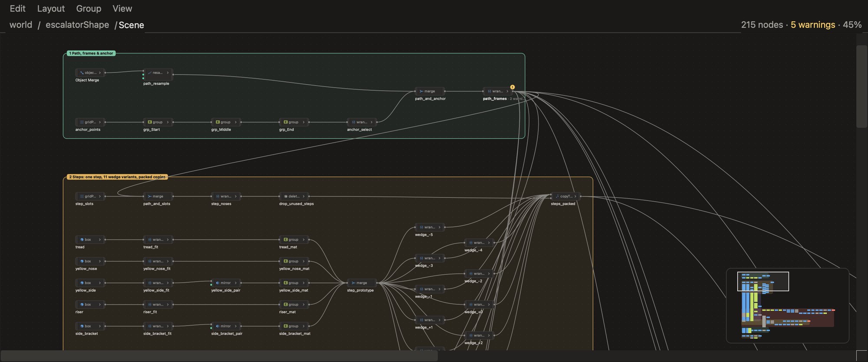Expand the step_noses node chevron

coord(236,196)
